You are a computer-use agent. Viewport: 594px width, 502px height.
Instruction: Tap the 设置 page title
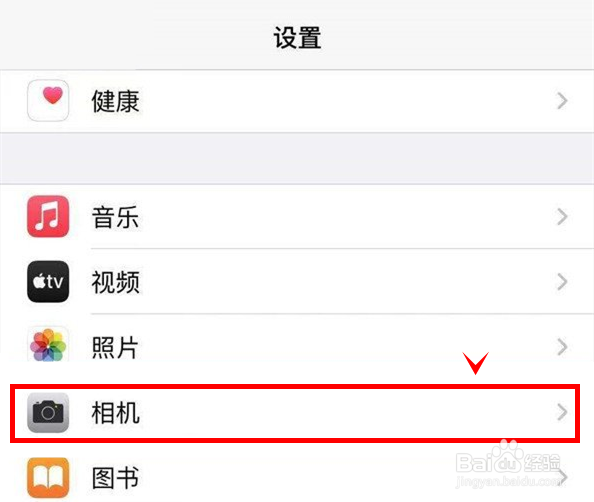click(x=297, y=38)
